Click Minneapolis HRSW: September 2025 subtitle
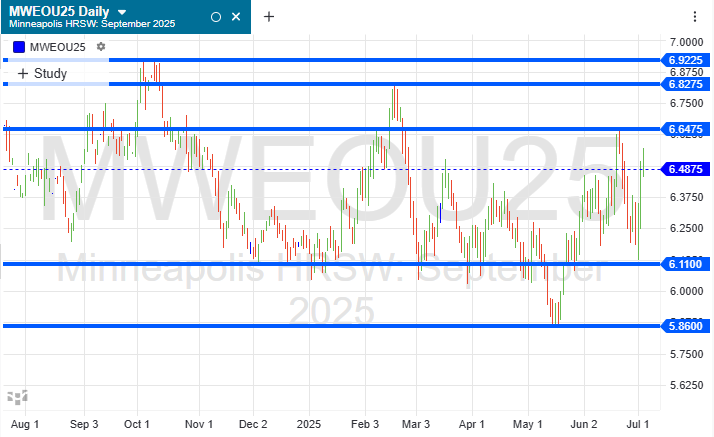714x437 pixels. pyautogui.click(x=92, y=24)
